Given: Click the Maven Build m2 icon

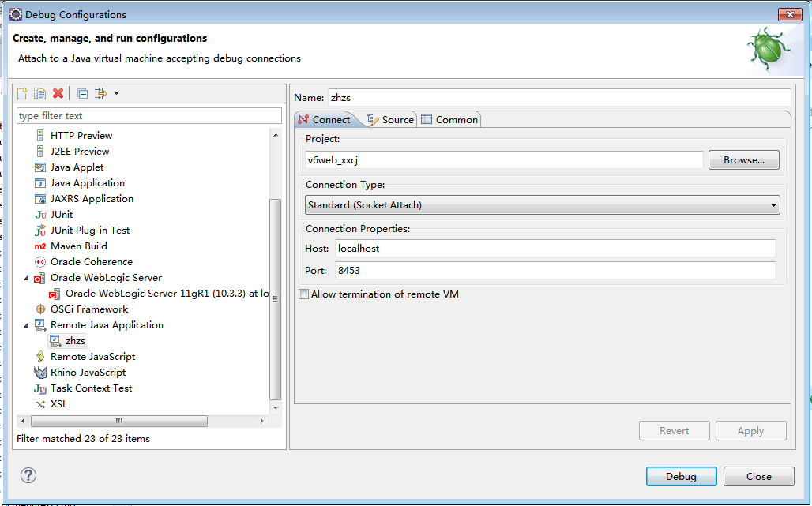Looking at the screenshot, I should click(39, 246).
